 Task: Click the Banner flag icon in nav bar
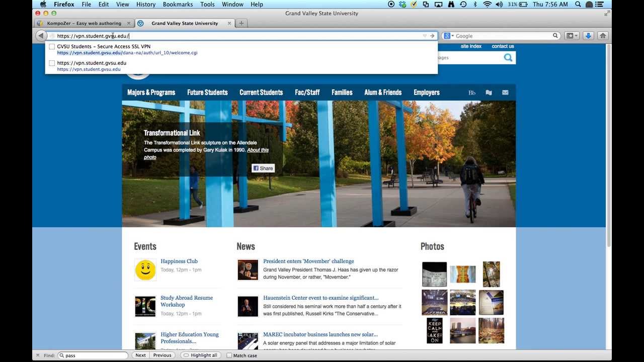(489, 93)
